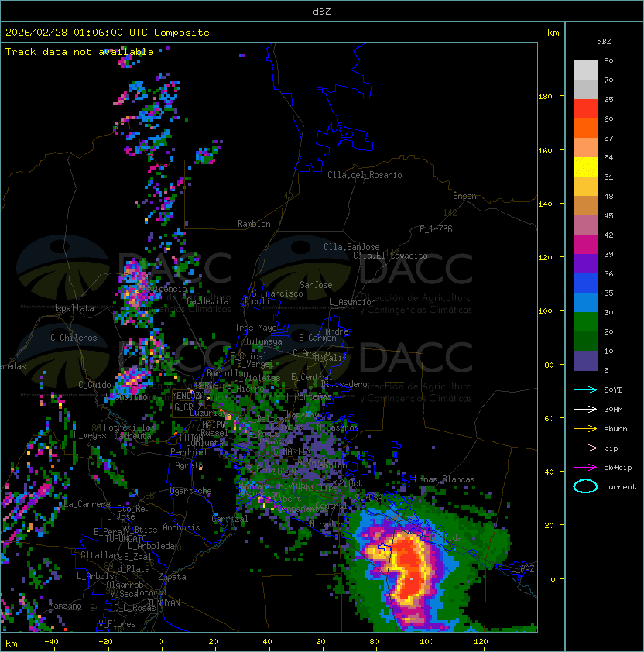Screen dimensions: 644x652
Task: Click the 'Carrizal' map label
Action: click(x=230, y=519)
